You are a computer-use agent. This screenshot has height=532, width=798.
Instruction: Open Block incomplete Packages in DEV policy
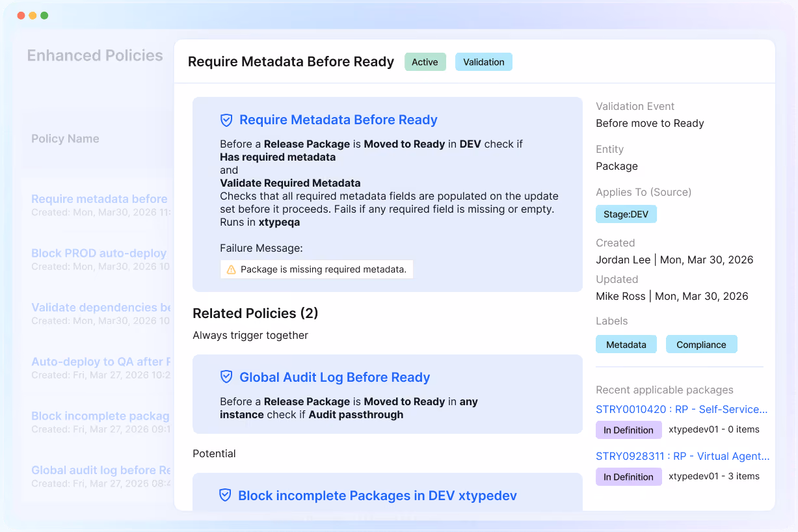[x=377, y=496]
